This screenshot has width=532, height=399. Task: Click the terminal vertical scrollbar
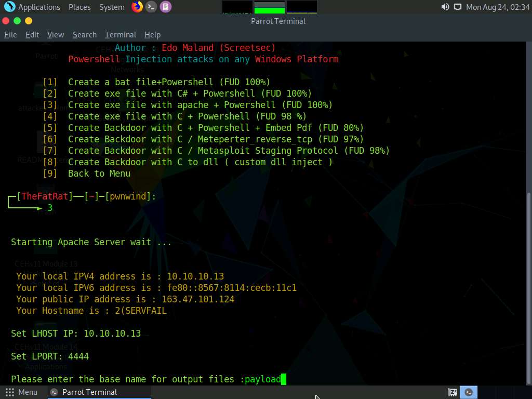click(528, 288)
